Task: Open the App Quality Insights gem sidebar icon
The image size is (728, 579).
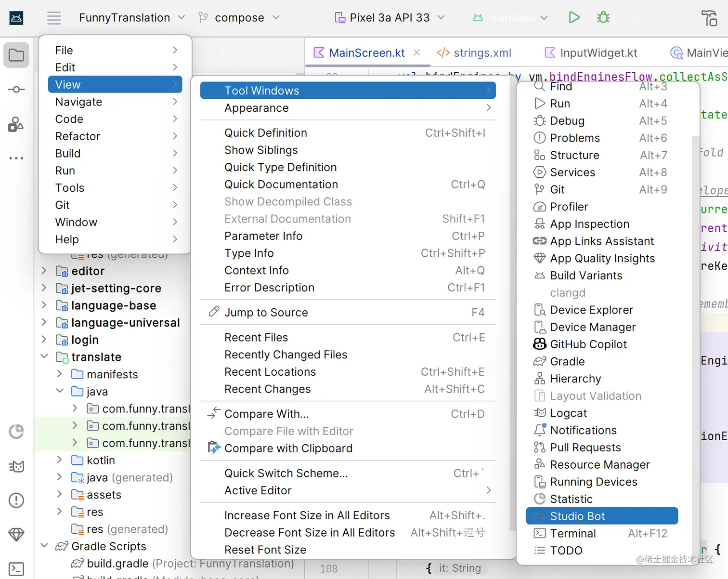Action: click(16, 534)
